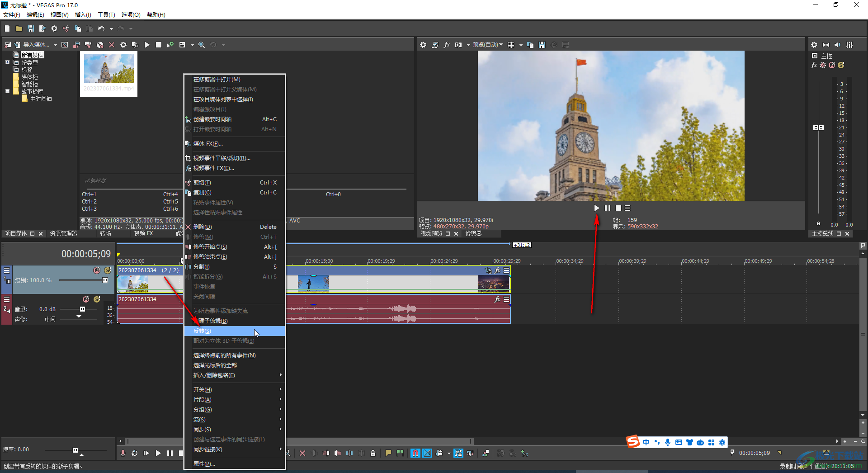
Task: Select the 202307061334.mp4 media thumbnail
Action: click(x=109, y=69)
